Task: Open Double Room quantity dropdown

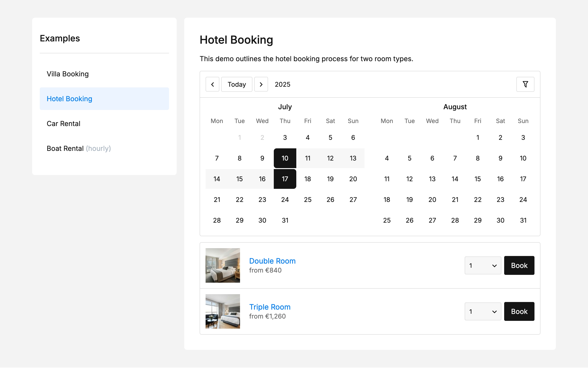Action: coord(483,265)
